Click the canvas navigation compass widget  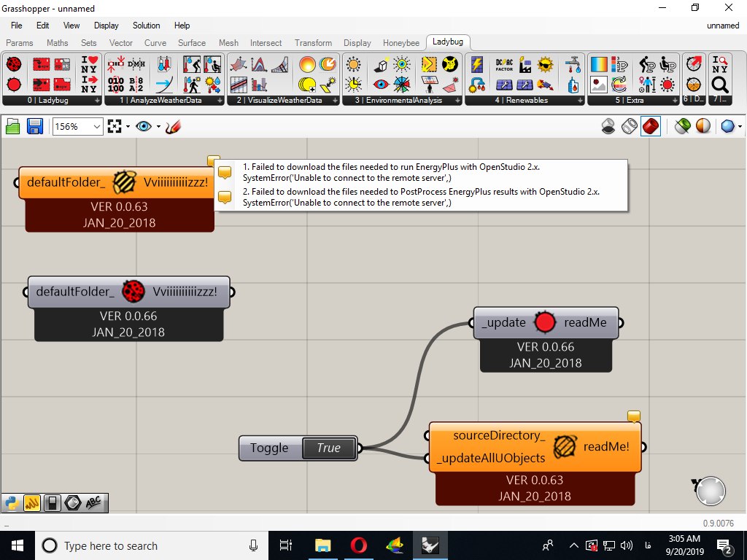[x=711, y=491]
